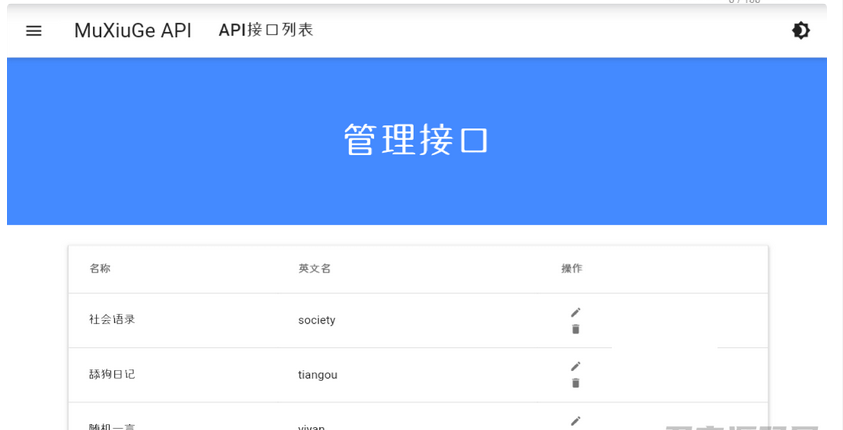Screen dimensions: 843x430
Task: Toggle the dark/light theme icon
Action: click(800, 31)
